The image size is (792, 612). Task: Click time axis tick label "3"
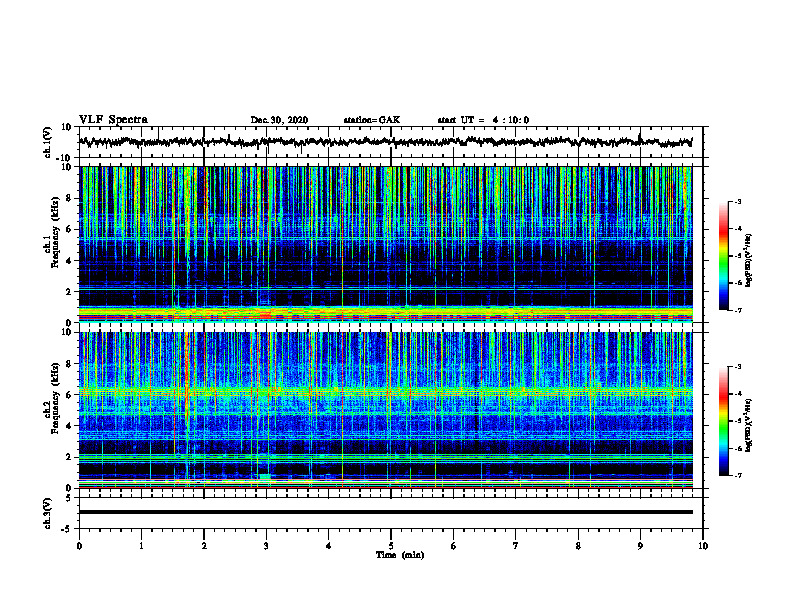point(266,546)
